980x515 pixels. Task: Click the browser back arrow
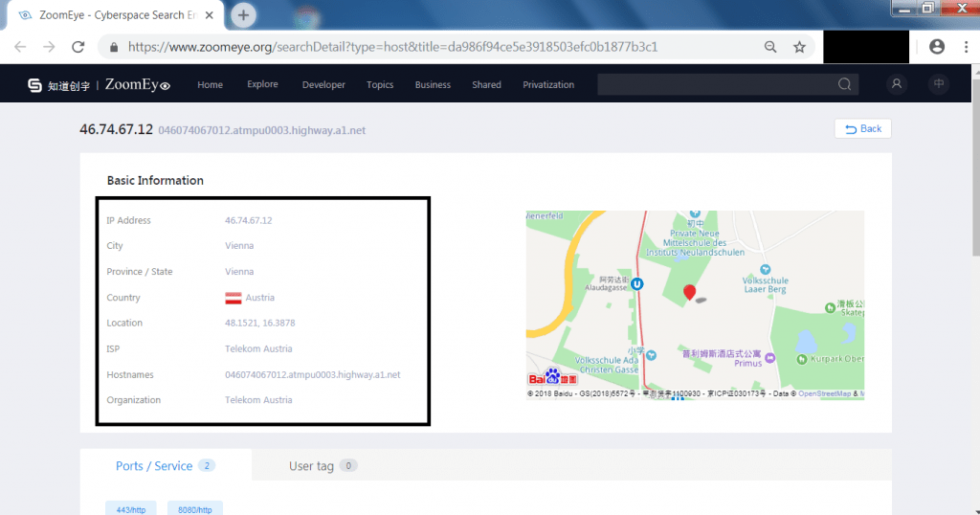[20, 47]
